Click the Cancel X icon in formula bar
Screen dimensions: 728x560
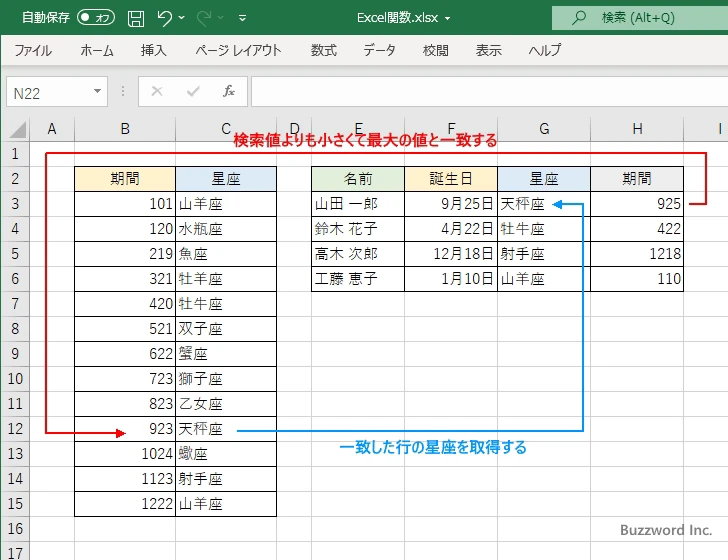click(x=156, y=92)
